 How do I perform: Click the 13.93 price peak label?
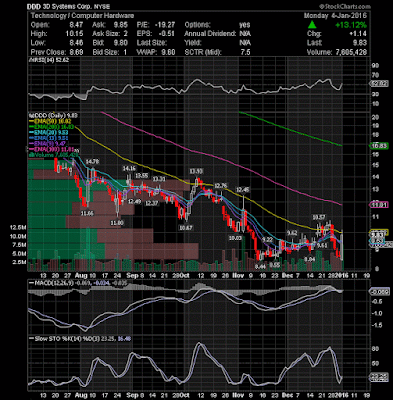coord(197,171)
